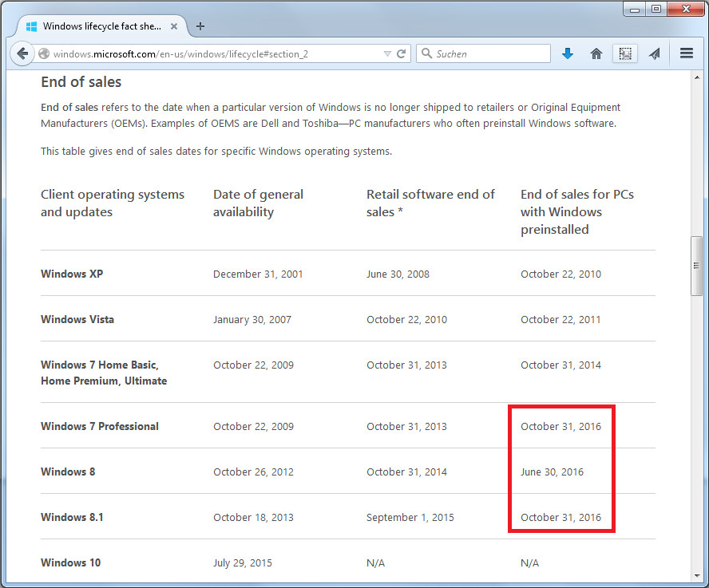709x588 pixels.
Task: Click June 30, 2008 cell
Action: [x=398, y=274]
